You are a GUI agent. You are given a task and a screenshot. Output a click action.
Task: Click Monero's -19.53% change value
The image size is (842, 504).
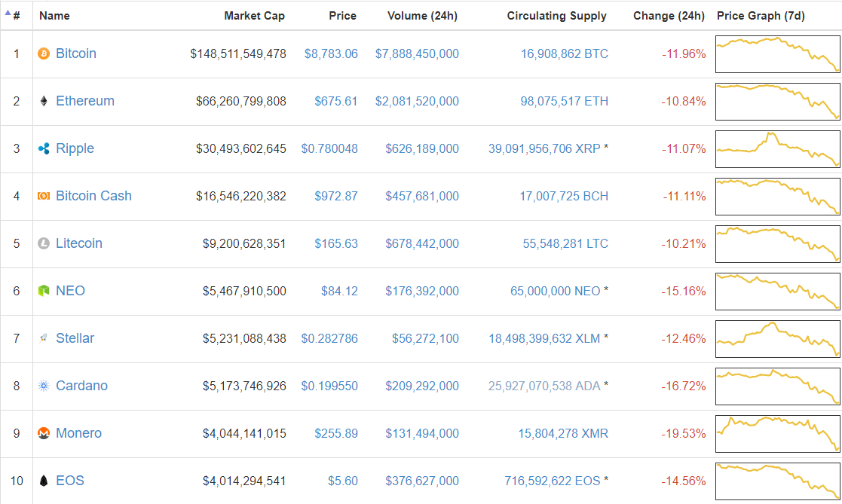coord(684,433)
